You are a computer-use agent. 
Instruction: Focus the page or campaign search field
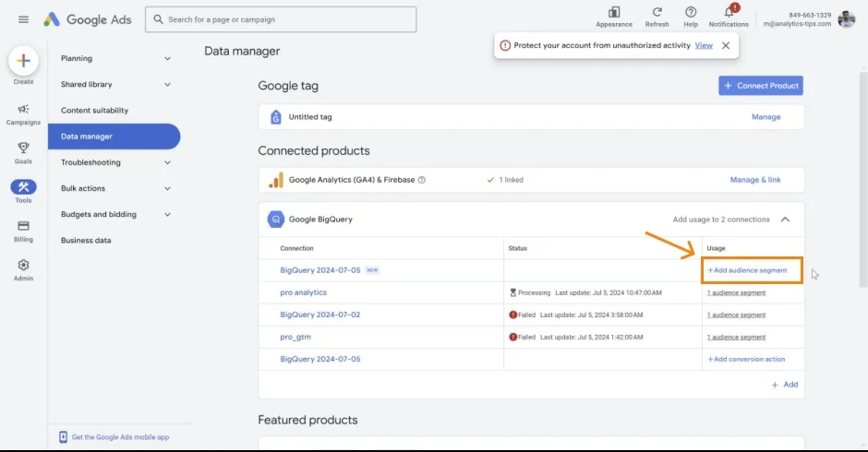[281, 19]
